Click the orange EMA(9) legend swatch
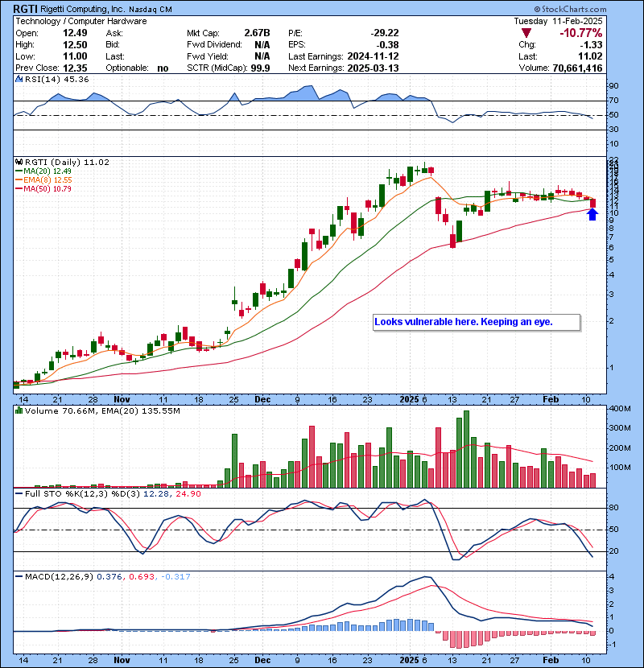The width and height of the screenshot is (644, 668). (x=19, y=179)
